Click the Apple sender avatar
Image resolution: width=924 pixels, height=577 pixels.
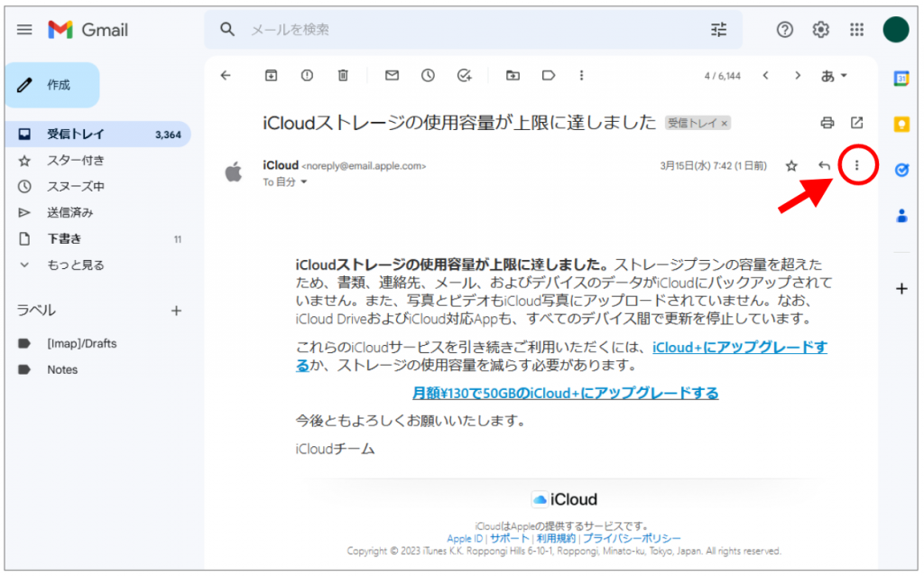tap(234, 172)
